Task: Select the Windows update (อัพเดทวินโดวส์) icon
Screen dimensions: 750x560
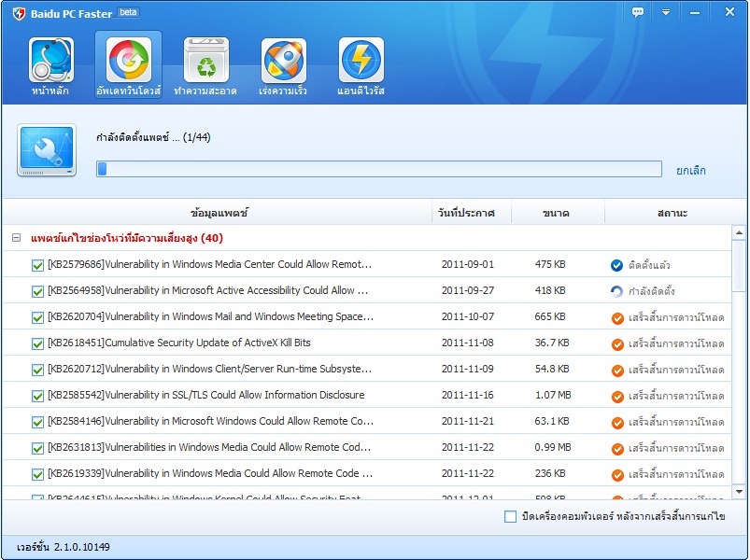Action: click(x=128, y=62)
